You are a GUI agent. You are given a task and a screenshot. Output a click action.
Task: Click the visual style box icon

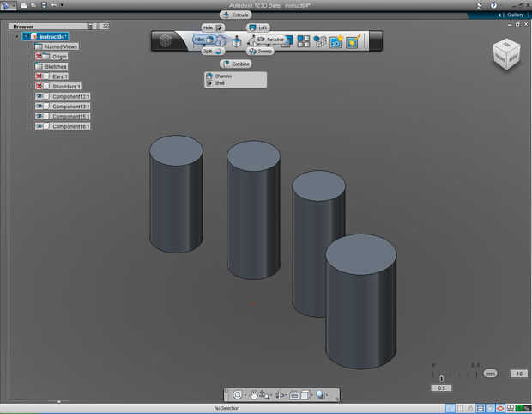(x=305, y=394)
